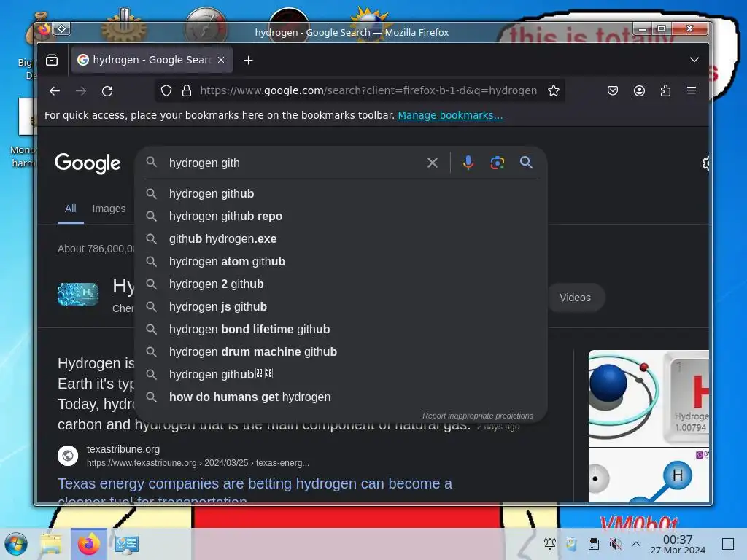The image size is (747, 560).
Task: Click the forward navigation arrow
Action: coord(81,90)
